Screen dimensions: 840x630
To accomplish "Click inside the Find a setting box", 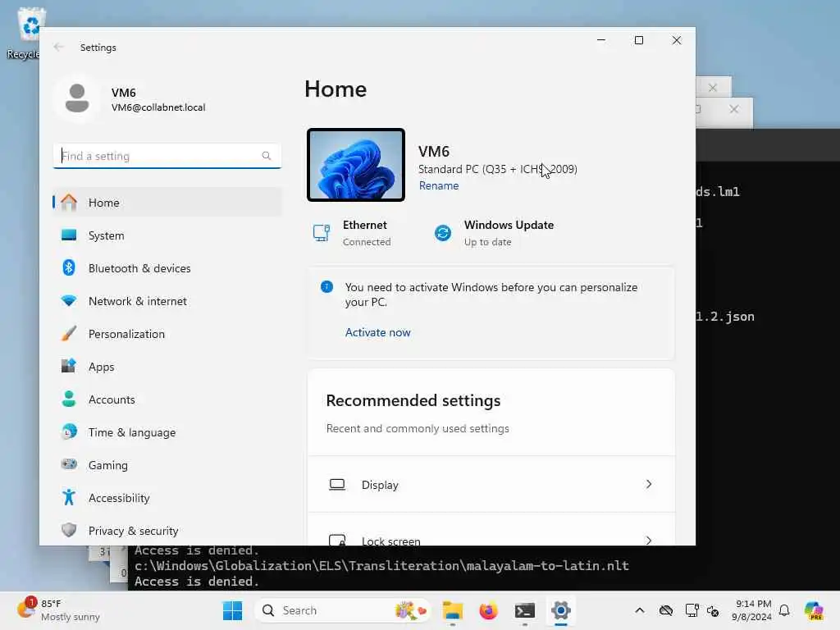I will [167, 156].
